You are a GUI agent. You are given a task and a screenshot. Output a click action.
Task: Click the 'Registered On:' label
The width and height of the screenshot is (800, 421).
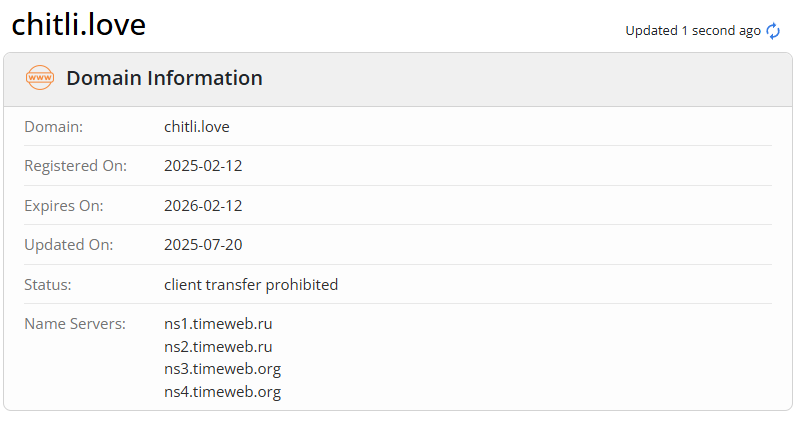pos(75,166)
